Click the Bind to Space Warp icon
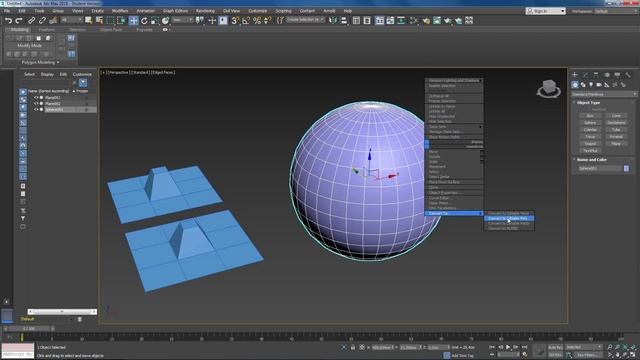The width and height of the screenshot is (640, 360). pos(53,20)
